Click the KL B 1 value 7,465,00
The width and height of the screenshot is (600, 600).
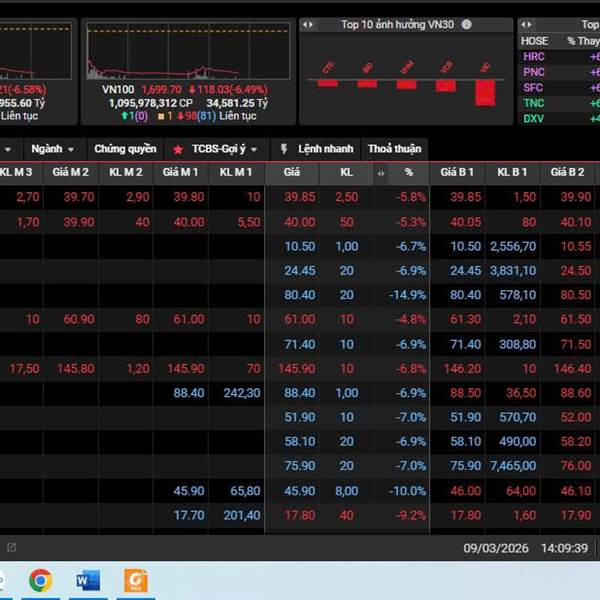513,466
